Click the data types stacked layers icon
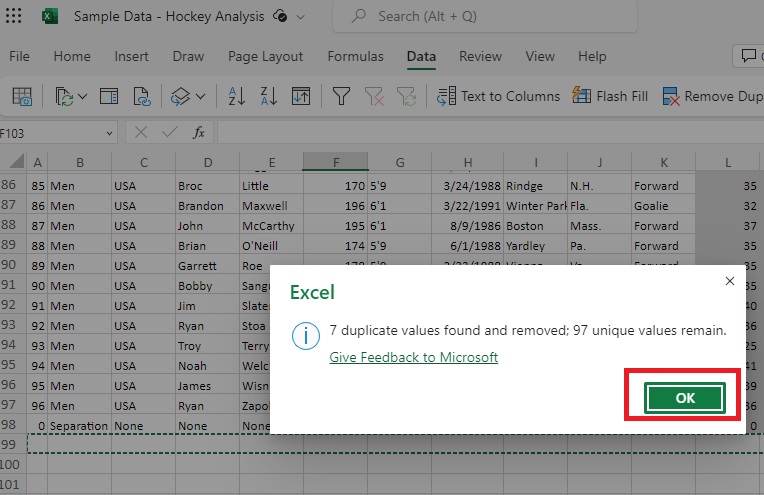This screenshot has width=764, height=495. click(180, 96)
